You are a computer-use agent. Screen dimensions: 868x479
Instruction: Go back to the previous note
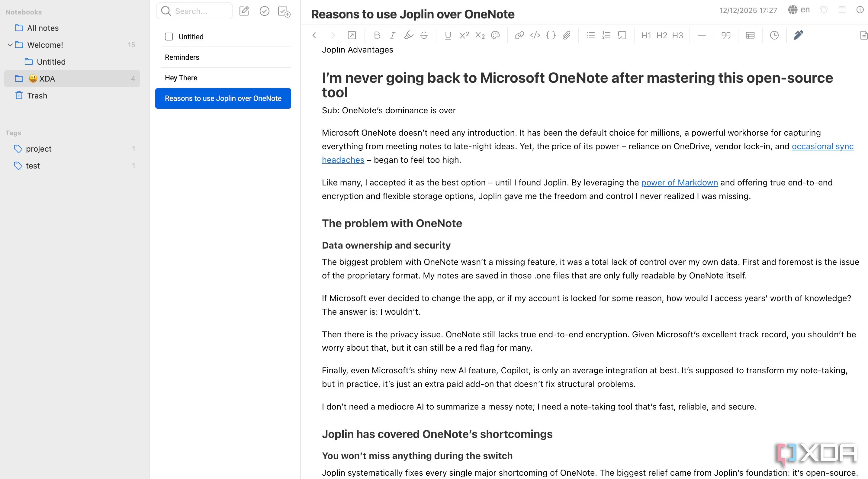314,35
